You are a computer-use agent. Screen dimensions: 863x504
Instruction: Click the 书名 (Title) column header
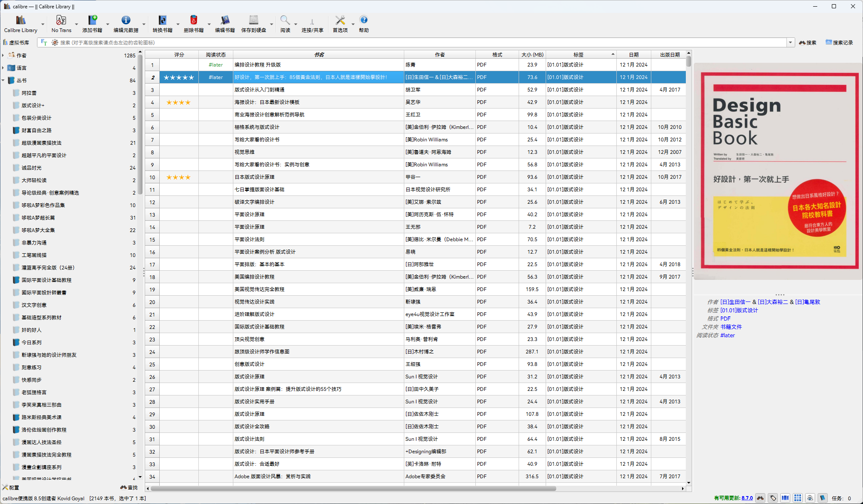tap(319, 54)
